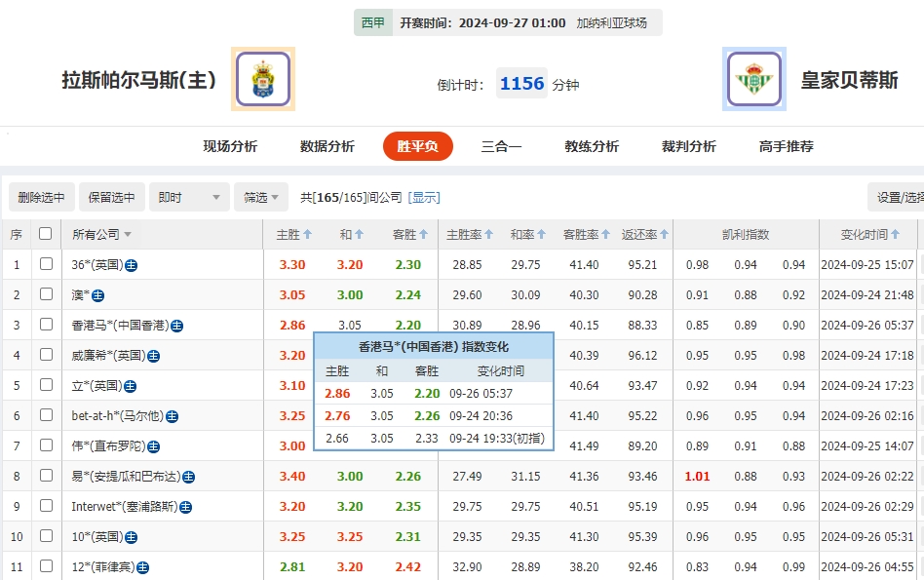The image size is (924, 580).
Task: Click the blue icon after bet-at-h*(马尔他)
Action: pos(171,415)
